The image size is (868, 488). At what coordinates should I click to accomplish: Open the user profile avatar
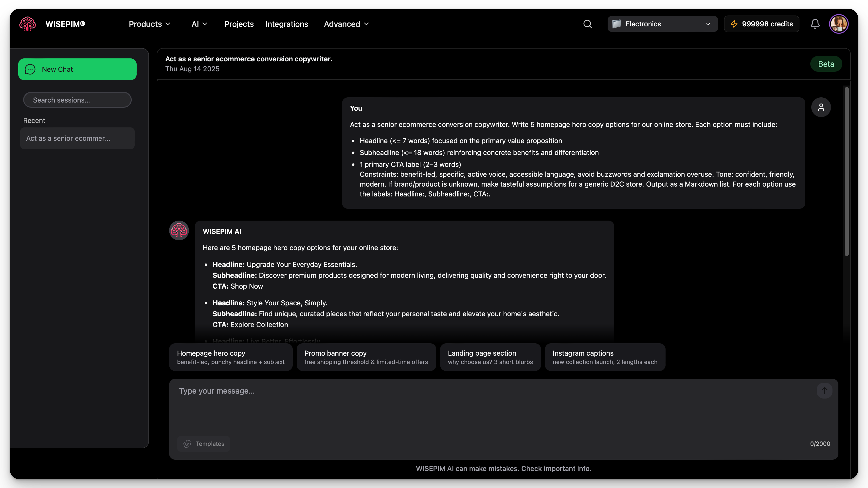click(x=838, y=24)
